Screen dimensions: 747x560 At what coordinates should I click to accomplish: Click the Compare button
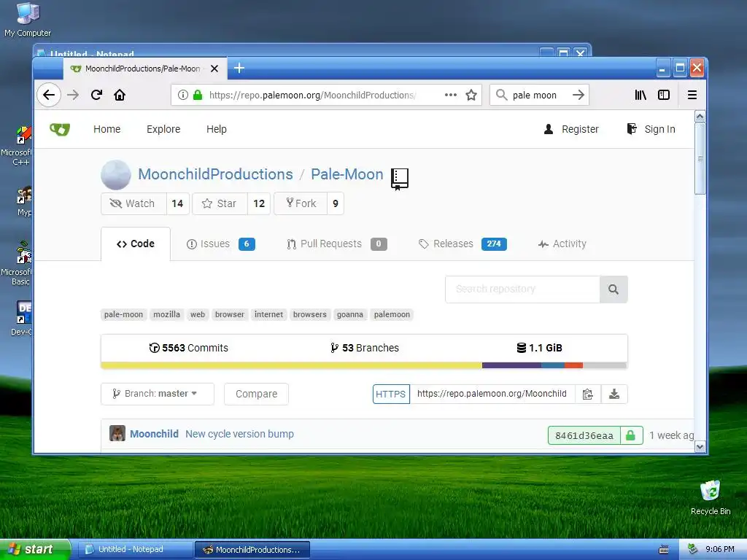(x=256, y=394)
